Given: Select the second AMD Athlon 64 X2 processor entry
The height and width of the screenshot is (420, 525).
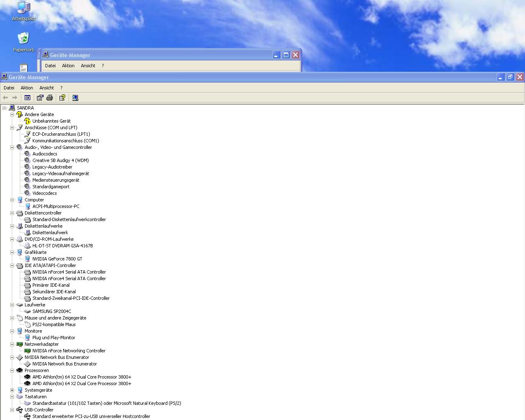Looking at the screenshot, I should pyautogui.click(x=82, y=383).
